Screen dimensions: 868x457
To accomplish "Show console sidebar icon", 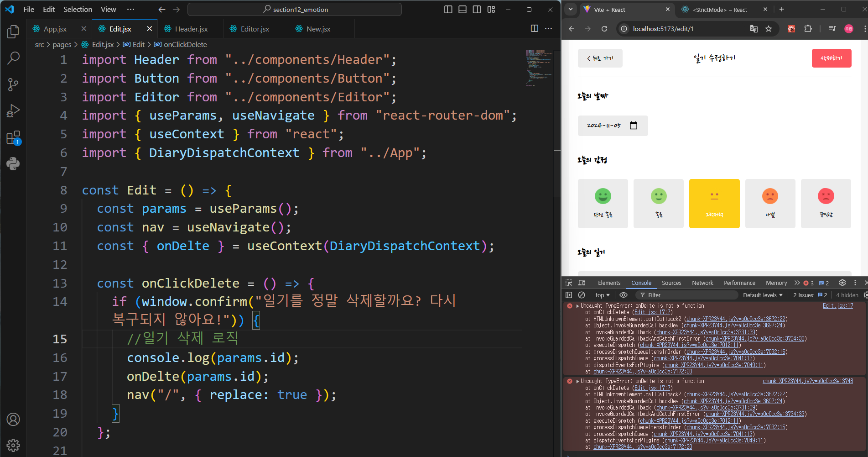I will tap(569, 295).
